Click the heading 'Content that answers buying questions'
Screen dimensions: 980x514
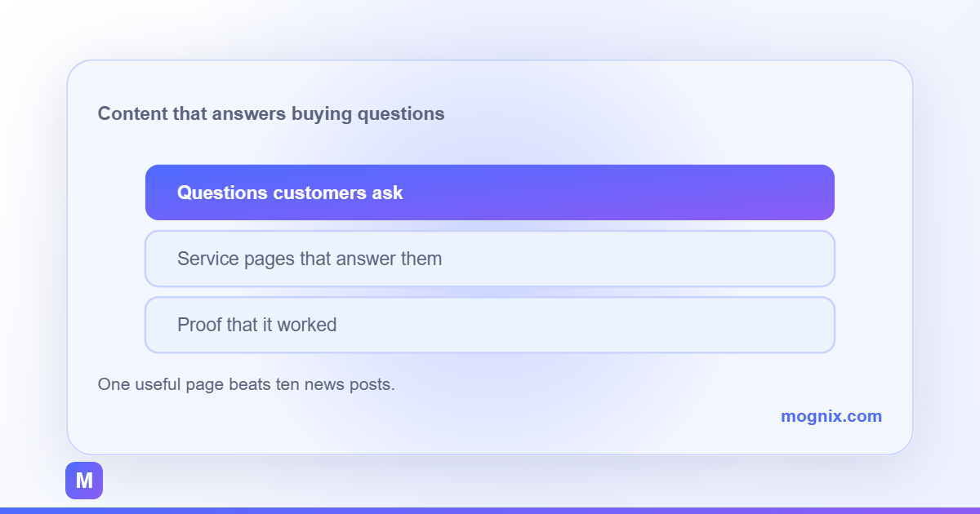(271, 113)
